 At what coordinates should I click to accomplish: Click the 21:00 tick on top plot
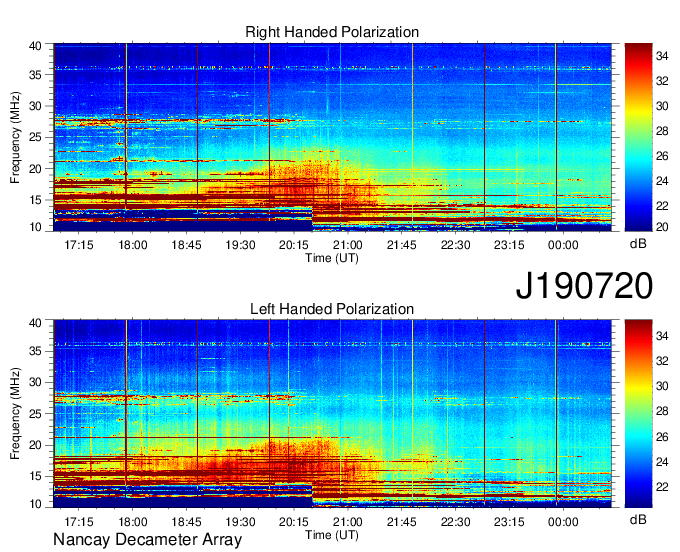coord(347,245)
